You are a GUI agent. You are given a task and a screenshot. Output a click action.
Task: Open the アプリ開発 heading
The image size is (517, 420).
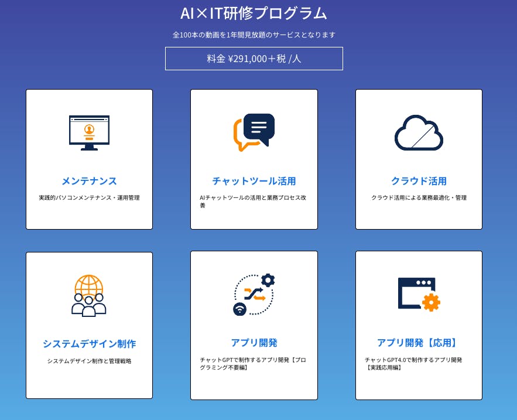click(x=254, y=343)
